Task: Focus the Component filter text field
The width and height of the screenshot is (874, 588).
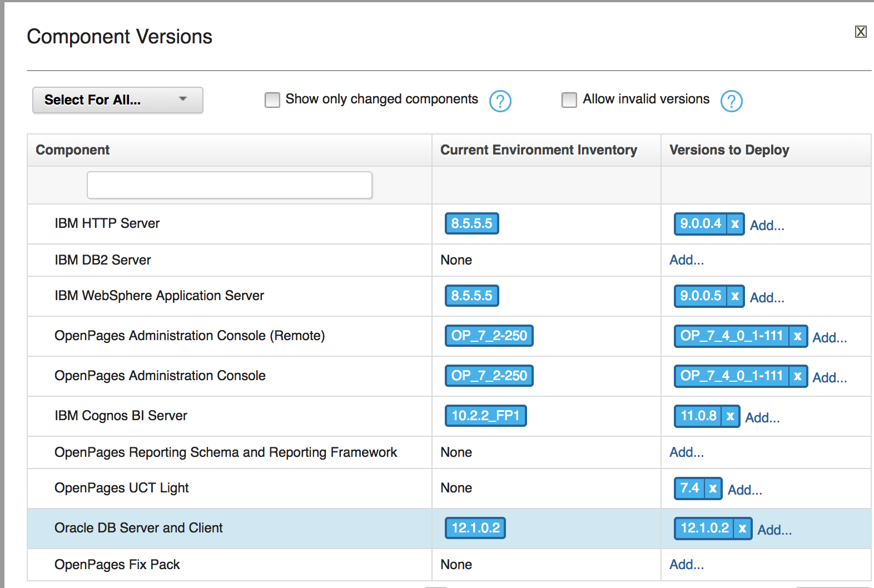Action: (x=230, y=185)
